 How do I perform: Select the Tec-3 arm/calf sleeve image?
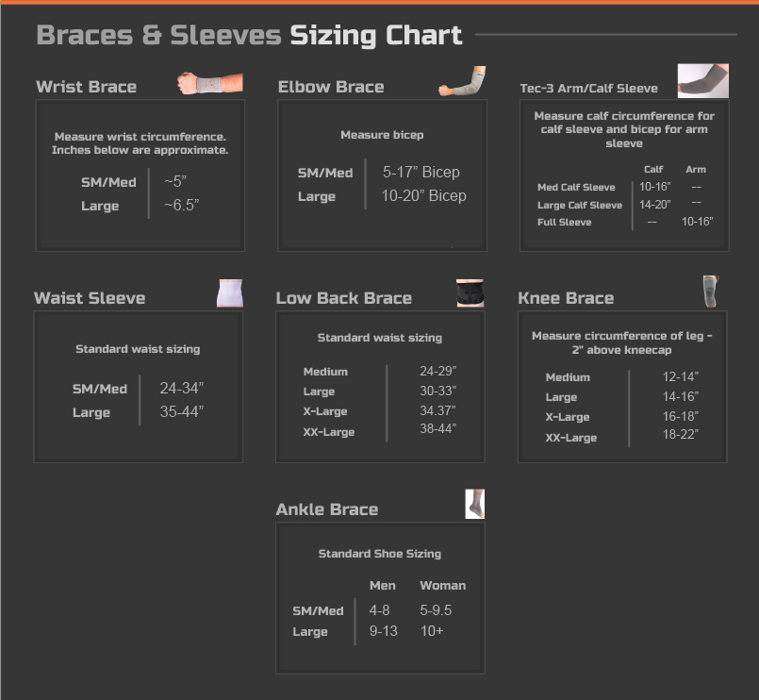(x=702, y=81)
